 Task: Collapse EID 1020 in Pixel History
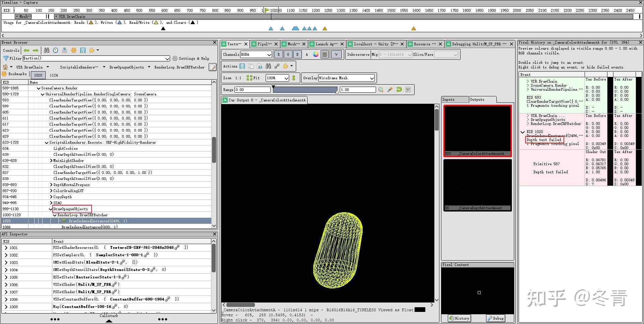click(x=523, y=132)
